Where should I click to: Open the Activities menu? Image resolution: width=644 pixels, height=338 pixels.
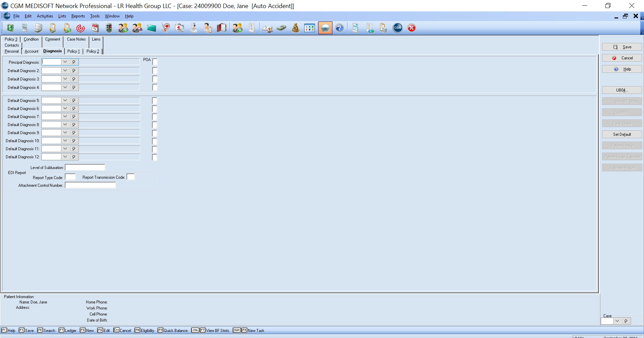point(45,16)
